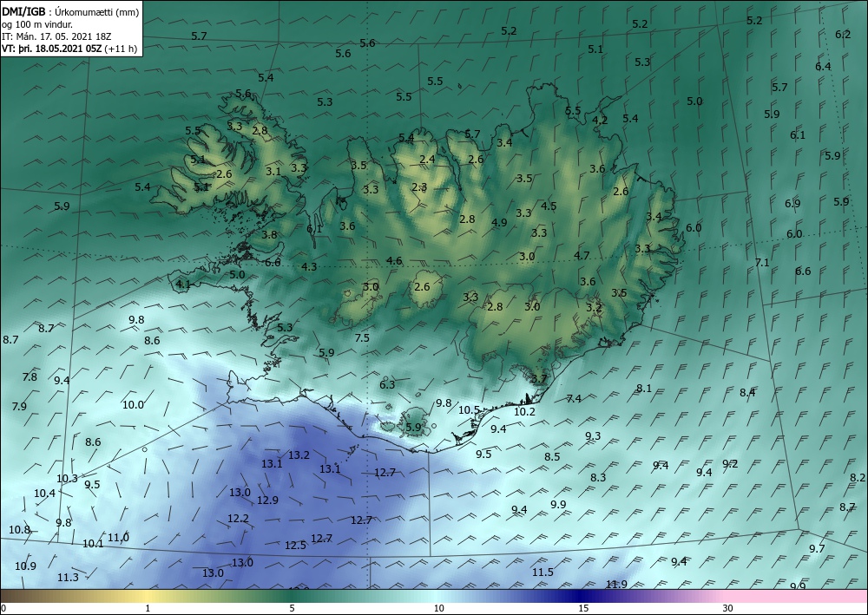Click the 12.5 value in the south
The height and width of the screenshot is (615, 868).
tap(296, 546)
